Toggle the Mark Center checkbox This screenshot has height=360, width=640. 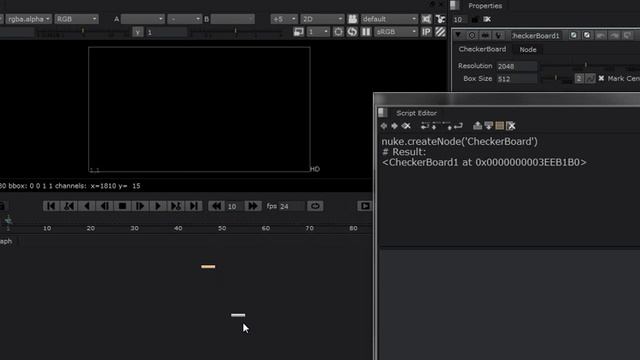click(601, 78)
